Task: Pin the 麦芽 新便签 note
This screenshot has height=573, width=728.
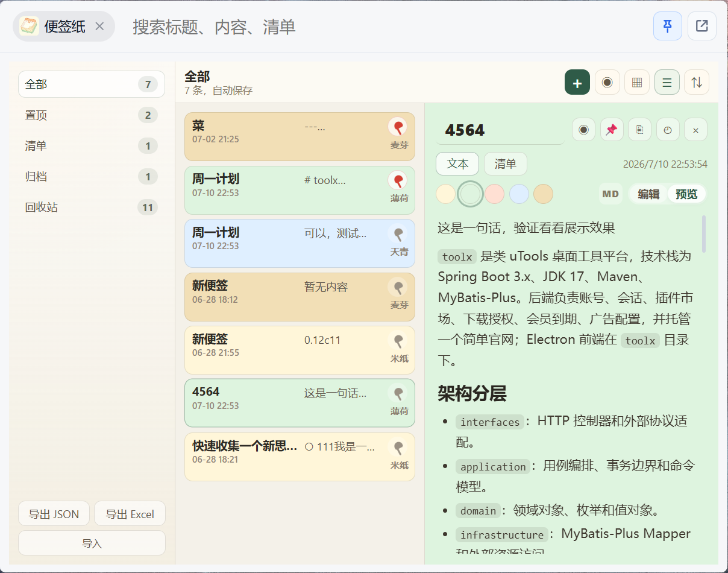Action: point(397,287)
